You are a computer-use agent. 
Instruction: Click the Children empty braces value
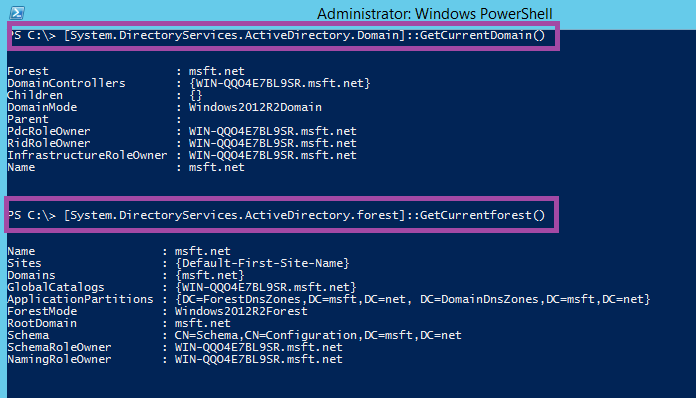tap(196, 95)
